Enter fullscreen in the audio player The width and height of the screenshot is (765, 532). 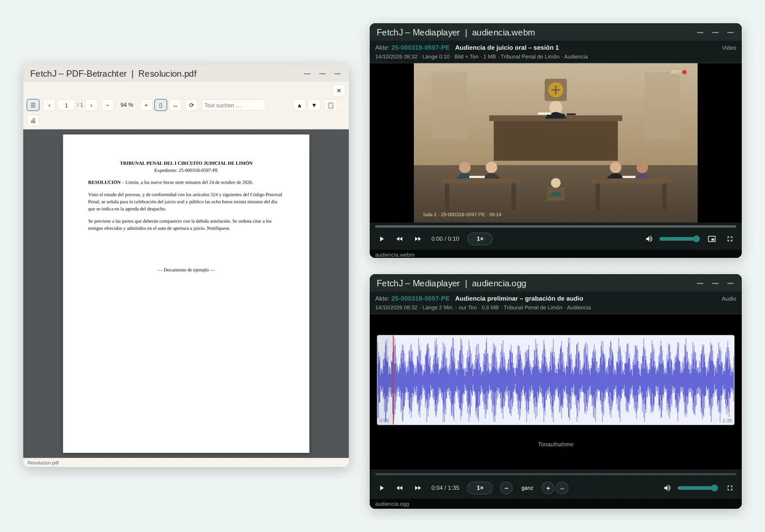(x=730, y=488)
